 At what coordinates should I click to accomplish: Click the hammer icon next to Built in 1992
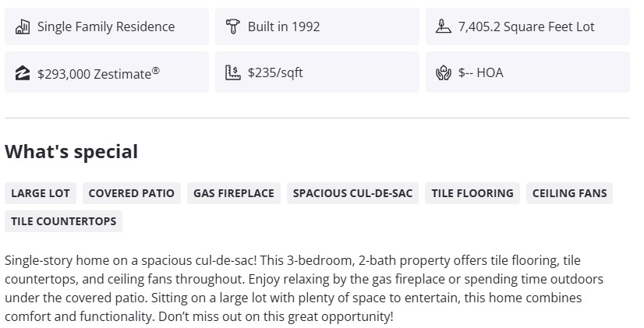(x=232, y=26)
